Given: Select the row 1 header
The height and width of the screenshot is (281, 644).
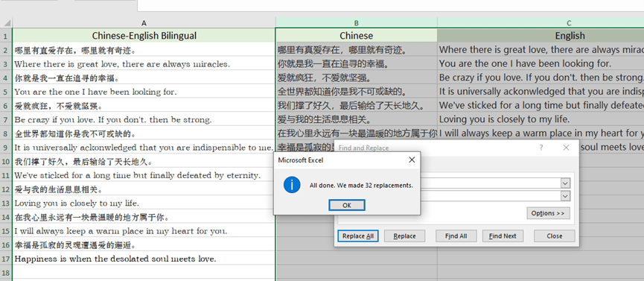Looking at the screenshot, I should pyautogui.click(x=6, y=36).
